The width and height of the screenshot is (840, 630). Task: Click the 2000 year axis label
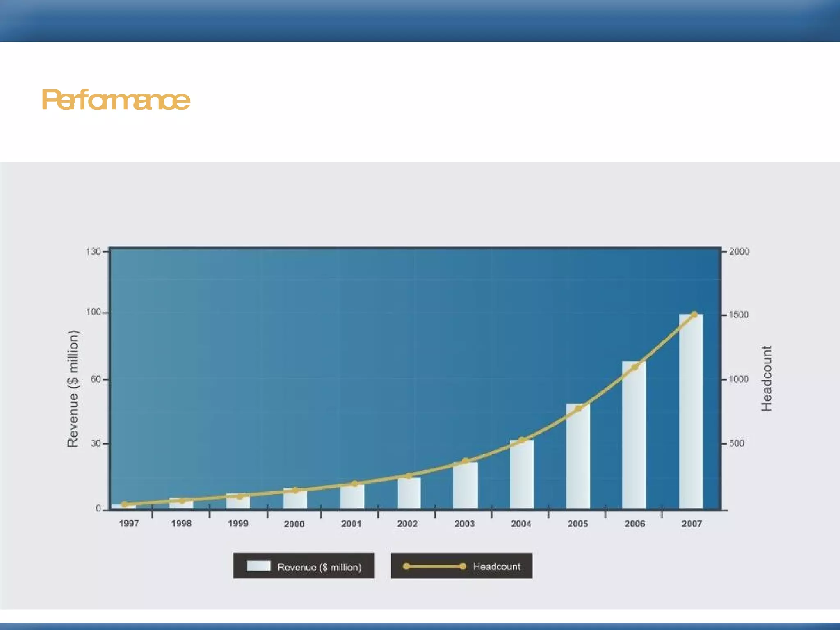pos(294,524)
